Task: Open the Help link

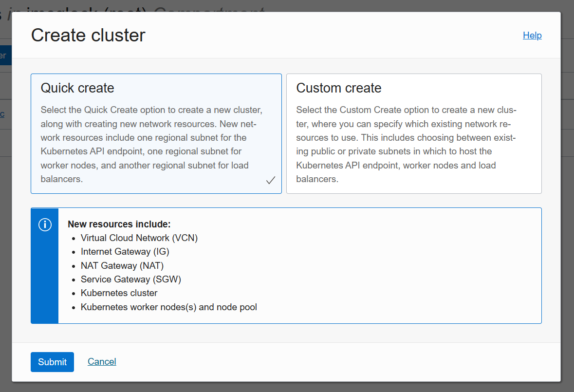Action: [x=532, y=35]
